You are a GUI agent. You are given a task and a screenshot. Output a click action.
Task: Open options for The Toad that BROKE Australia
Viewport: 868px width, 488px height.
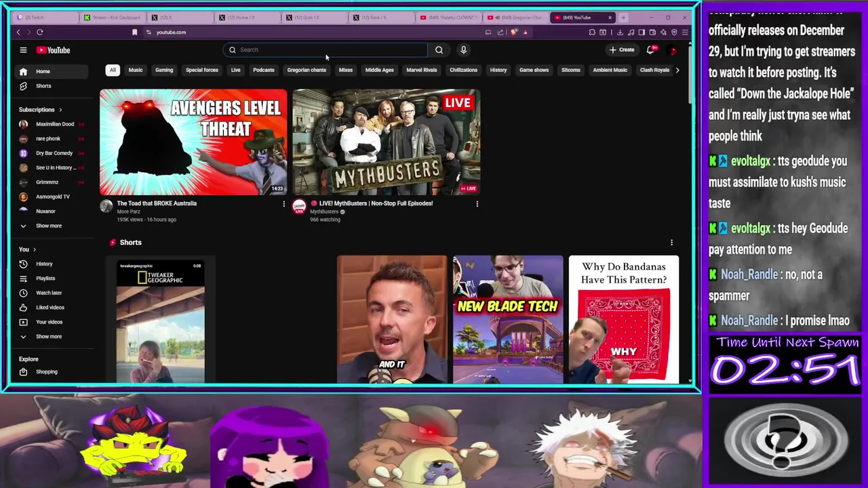tap(283, 203)
